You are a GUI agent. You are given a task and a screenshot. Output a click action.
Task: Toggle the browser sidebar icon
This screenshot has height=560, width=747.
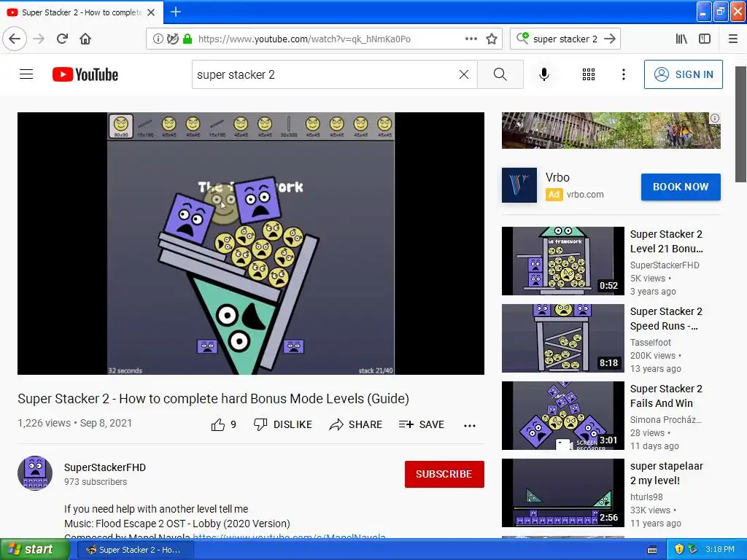tap(705, 39)
